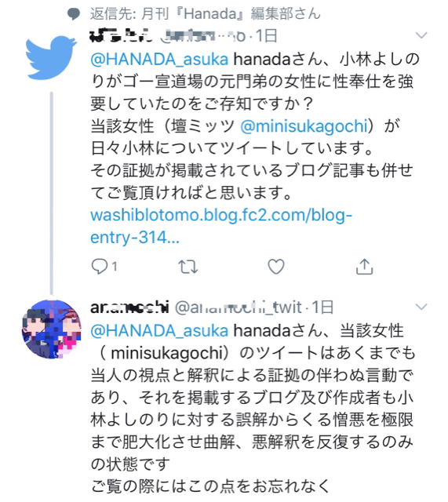Open @minisukagochi mention link

click(304, 126)
